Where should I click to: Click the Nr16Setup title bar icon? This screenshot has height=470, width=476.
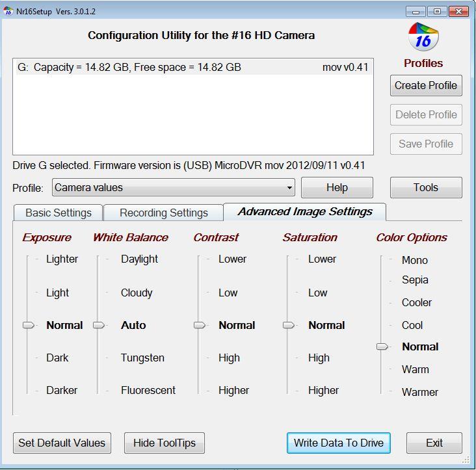click(x=8, y=11)
